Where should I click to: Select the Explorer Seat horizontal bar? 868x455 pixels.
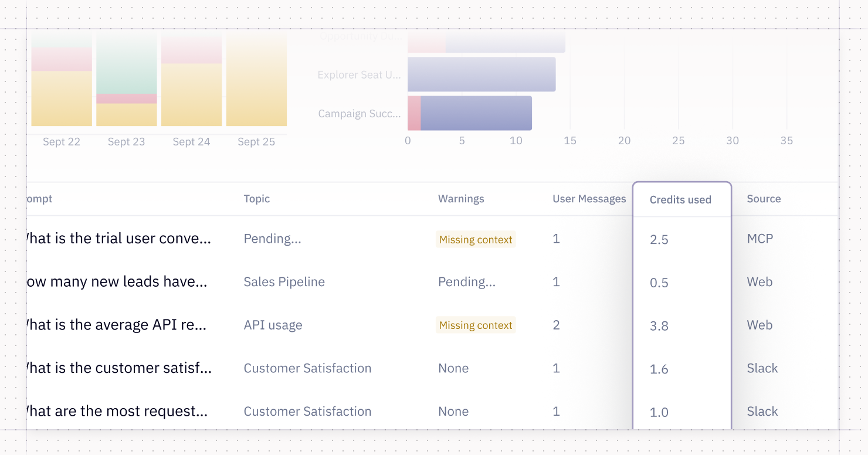[x=482, y=74]
